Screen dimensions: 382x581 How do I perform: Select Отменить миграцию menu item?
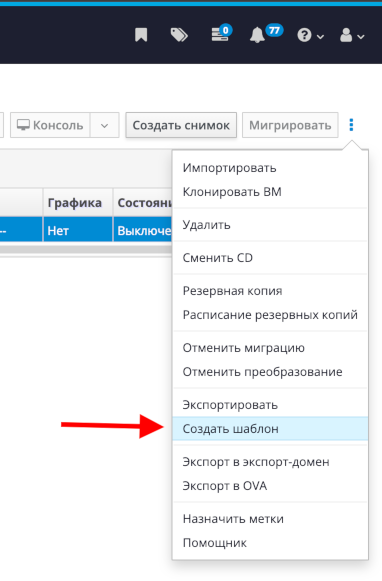[270, 348]
